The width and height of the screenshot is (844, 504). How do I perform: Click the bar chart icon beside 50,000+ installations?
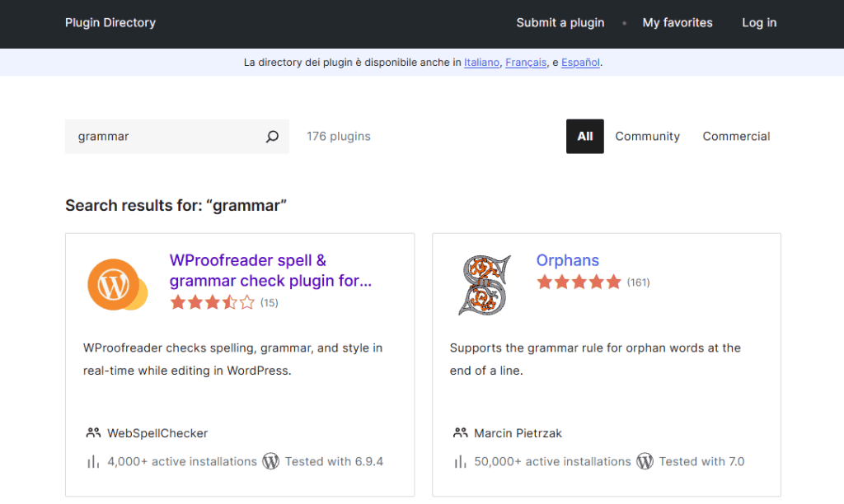(x=460, y=461)
